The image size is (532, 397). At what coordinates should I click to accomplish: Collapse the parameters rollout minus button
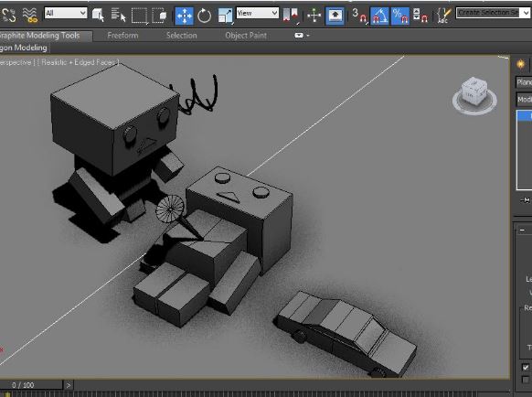pos(522,231)
